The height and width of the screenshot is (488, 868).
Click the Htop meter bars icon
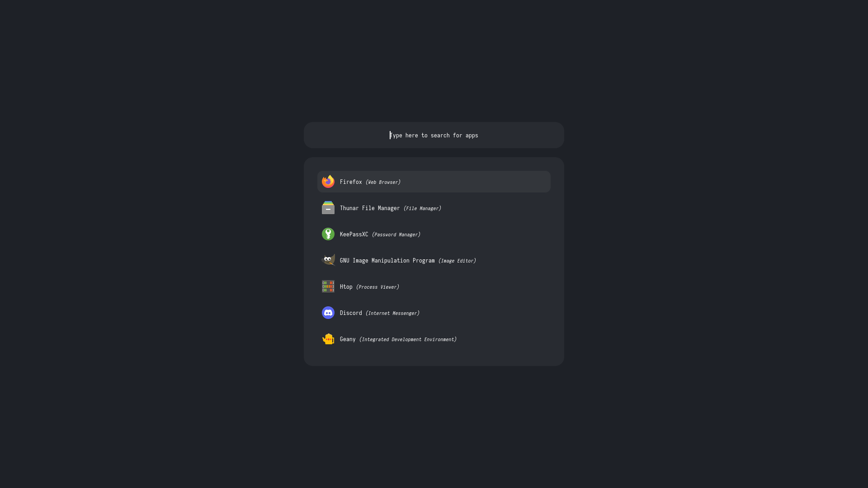[x=328, y=286]
